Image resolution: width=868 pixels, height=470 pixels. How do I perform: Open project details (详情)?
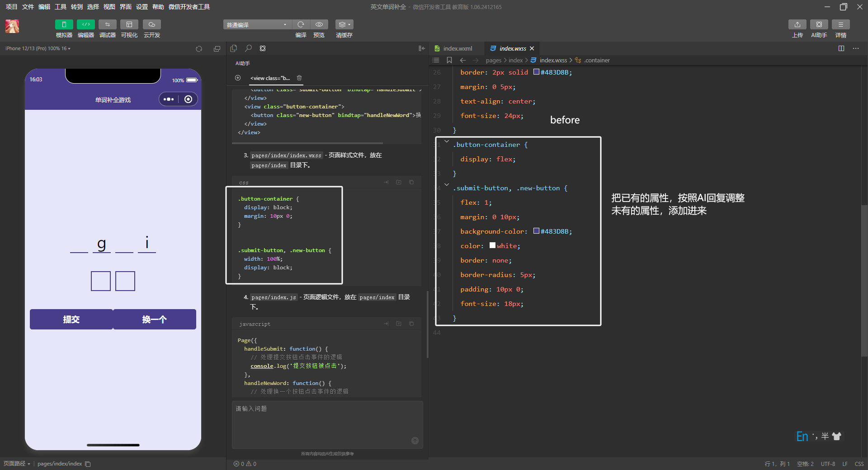[x=841, y=24]
